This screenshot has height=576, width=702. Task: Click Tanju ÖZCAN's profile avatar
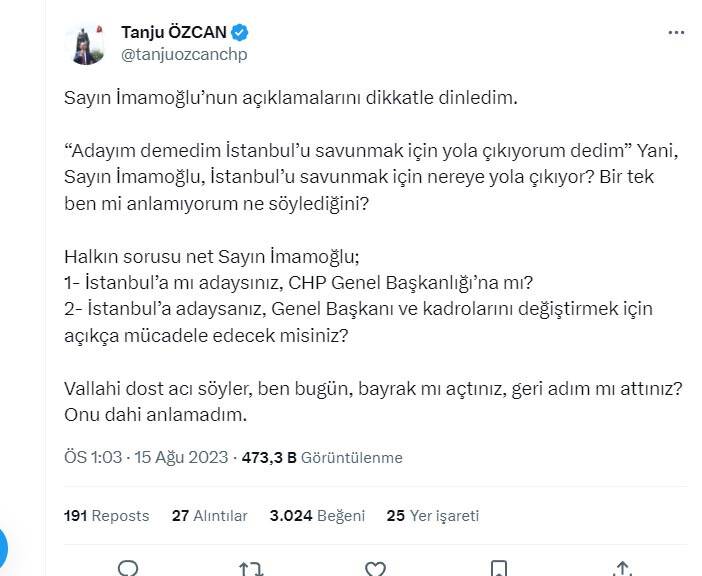86,44
